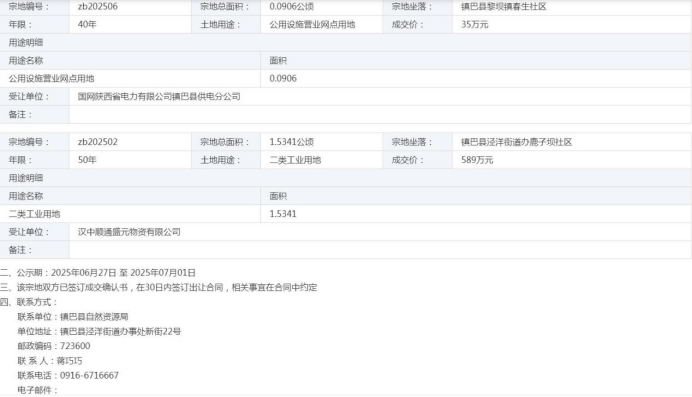
Task: Click the publicity period line 2025年06月27日
Action: tap(98, 273)
